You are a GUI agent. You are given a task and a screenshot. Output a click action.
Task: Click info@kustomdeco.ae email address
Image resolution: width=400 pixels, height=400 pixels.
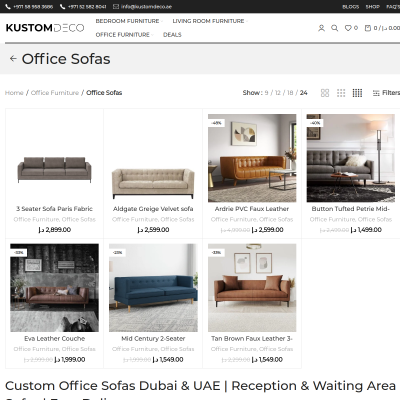coord(146,7)
